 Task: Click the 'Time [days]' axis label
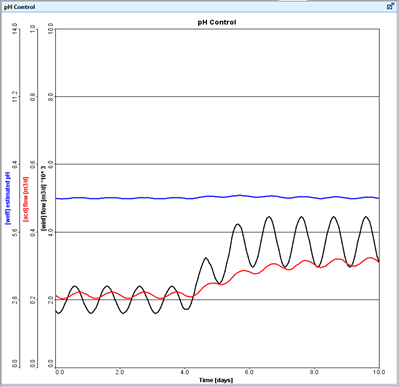click(216, 380)
